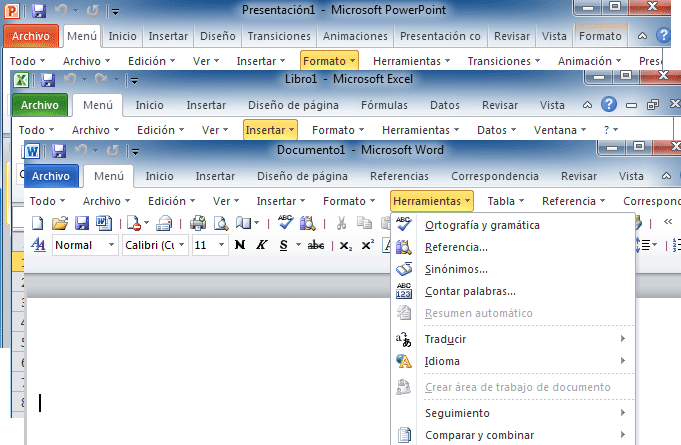The height and width of the screenshot is (445, 681).
Task: Open print preview magnifier icon in Word
Action: tap(221, 223)
